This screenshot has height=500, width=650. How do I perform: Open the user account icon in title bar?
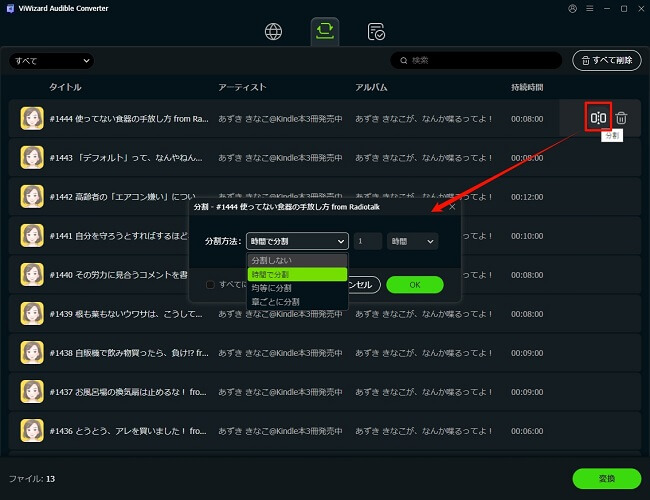coord(572,8)
